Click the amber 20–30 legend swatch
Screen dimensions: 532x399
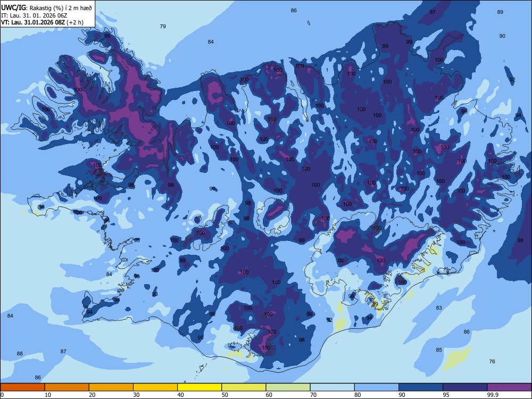click(x=111, y=387)
